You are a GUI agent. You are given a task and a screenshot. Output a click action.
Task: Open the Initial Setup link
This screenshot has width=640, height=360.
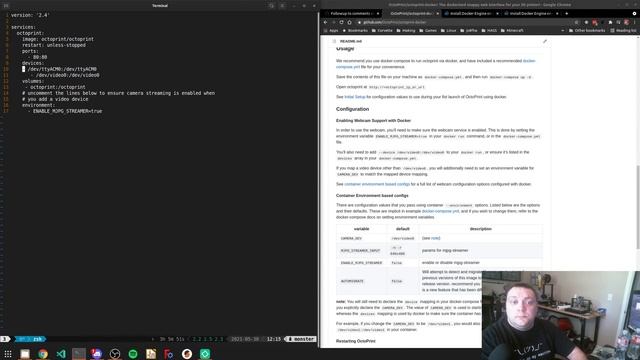355,97
